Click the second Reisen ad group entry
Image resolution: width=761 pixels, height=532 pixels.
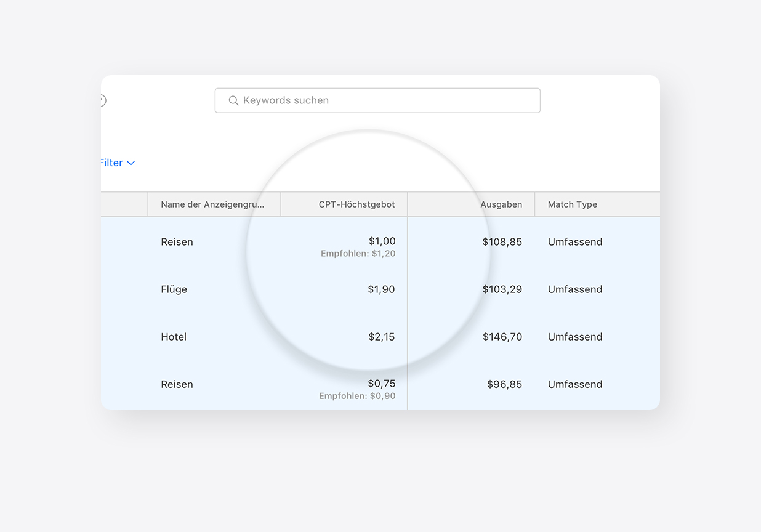(x=177, y=384)
